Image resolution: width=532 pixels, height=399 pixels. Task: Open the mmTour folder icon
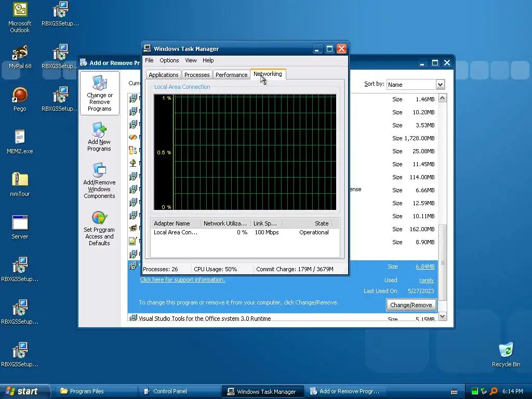20,184
